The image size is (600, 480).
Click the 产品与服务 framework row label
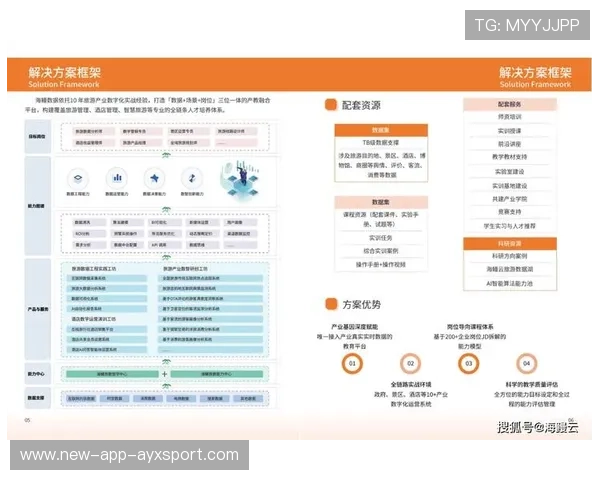38,309
